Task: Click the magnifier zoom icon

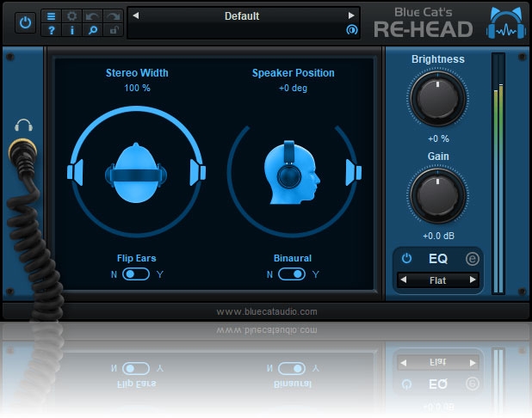Action: 90,30
